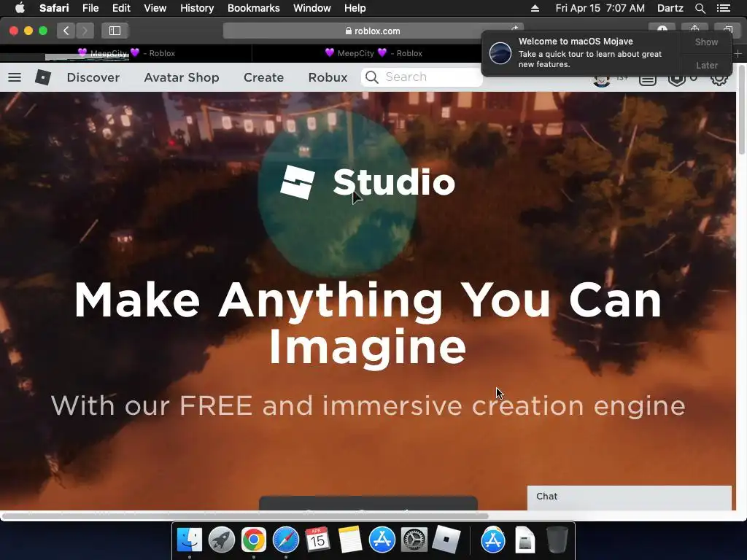This screenshot has width=747, height=560.
Task: Open Roblox settings gear icon
Action: 719,79
